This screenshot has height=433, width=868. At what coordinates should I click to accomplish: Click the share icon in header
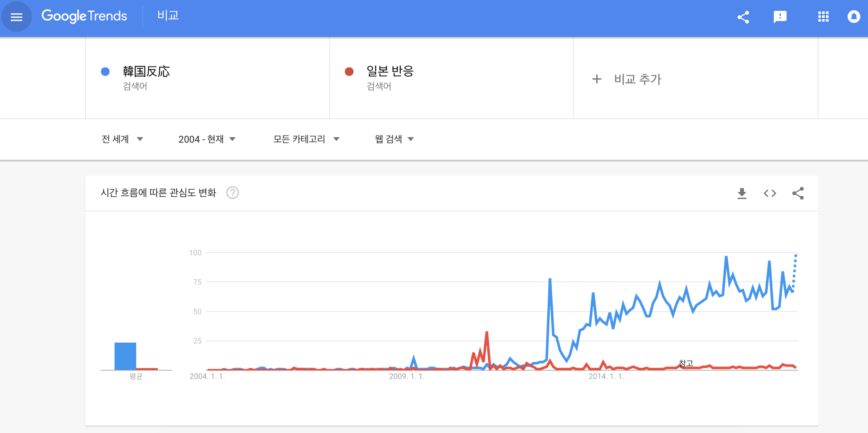tap(743, 17)
